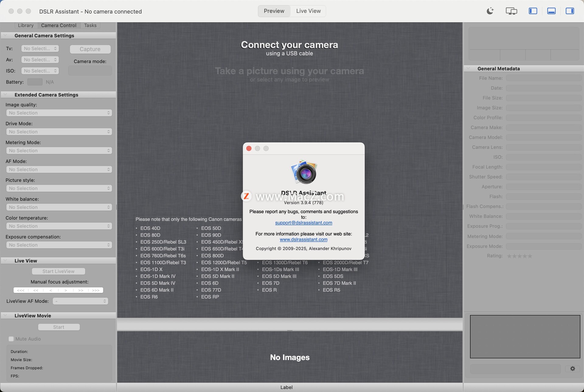The height and width of the screenshot is (392, 584).
Task: Collapse Extended Camera Settings section
Action: pos(5,95)
